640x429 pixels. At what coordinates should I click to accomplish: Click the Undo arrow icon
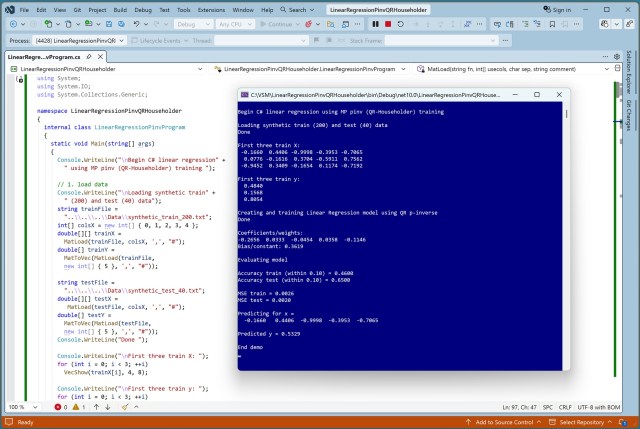[136, 24]
